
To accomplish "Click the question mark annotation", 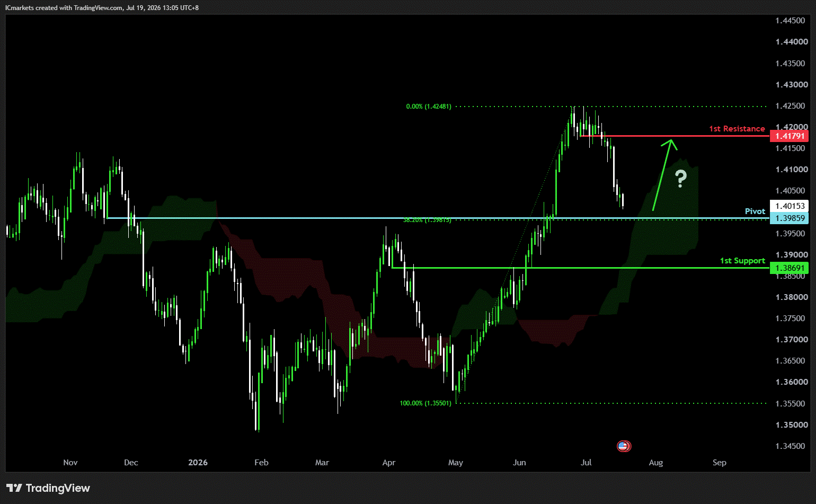I will pyautogui.click(x=681, y=179).
